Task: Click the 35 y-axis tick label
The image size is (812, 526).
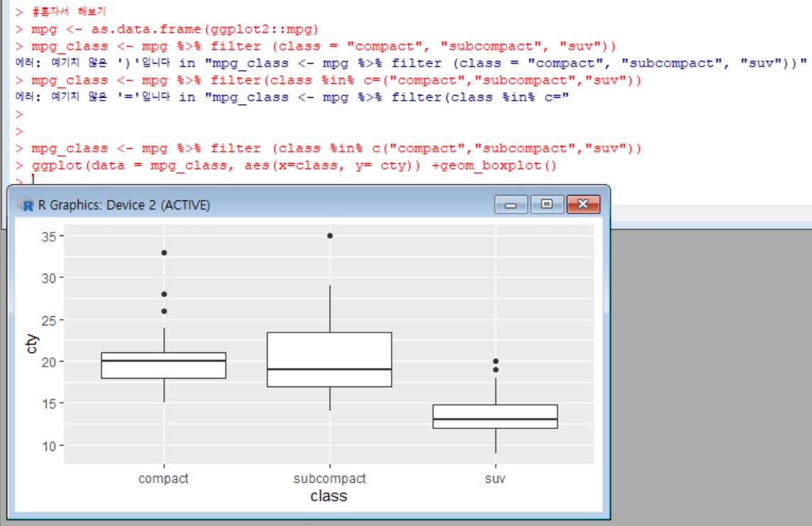Action: tap(49, 237)
